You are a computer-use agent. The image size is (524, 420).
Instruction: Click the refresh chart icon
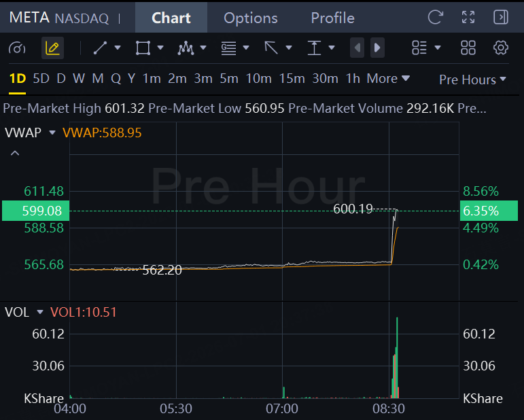(436, 17)
